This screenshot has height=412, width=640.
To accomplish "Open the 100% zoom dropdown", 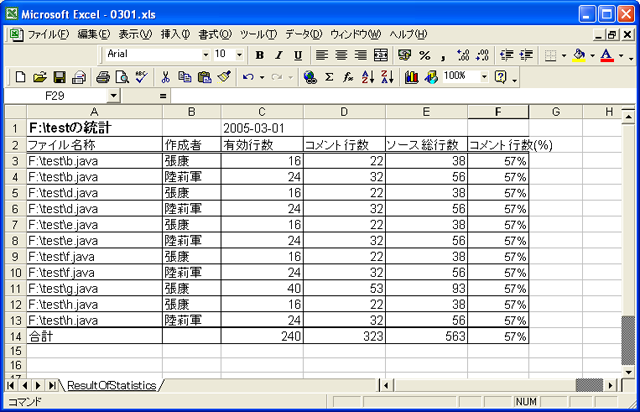I will coord(484,76).
